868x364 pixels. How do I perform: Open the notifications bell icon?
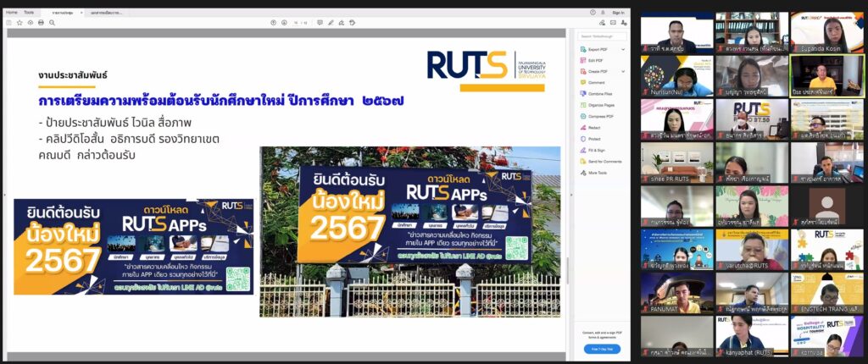pos(604,12)
